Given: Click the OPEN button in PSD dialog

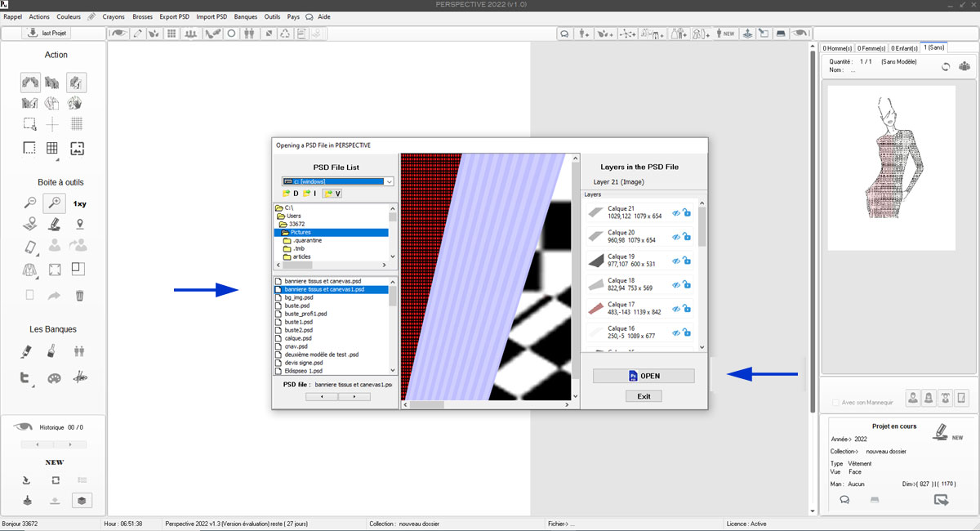Looking at the screenshot, I should (x=644, y=376).
